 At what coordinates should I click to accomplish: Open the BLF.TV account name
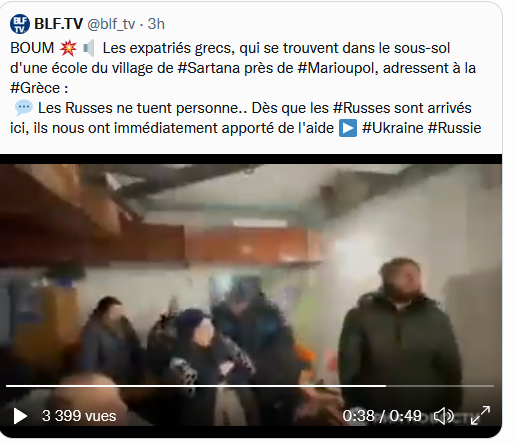point(58,24)
